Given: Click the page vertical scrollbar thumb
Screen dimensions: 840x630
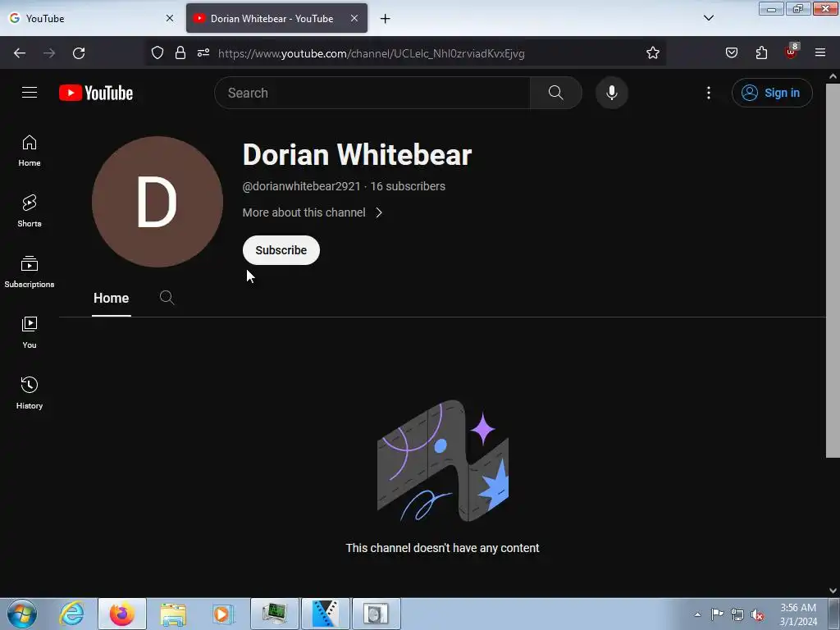Looking at the screenshot, I should (x=833, y=271).
